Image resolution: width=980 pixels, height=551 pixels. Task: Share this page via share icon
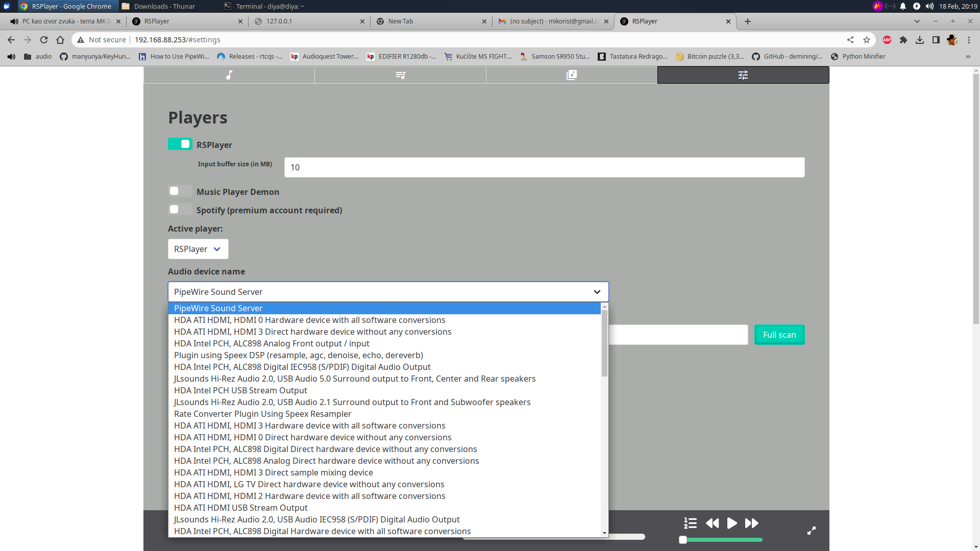pos(850,40)
